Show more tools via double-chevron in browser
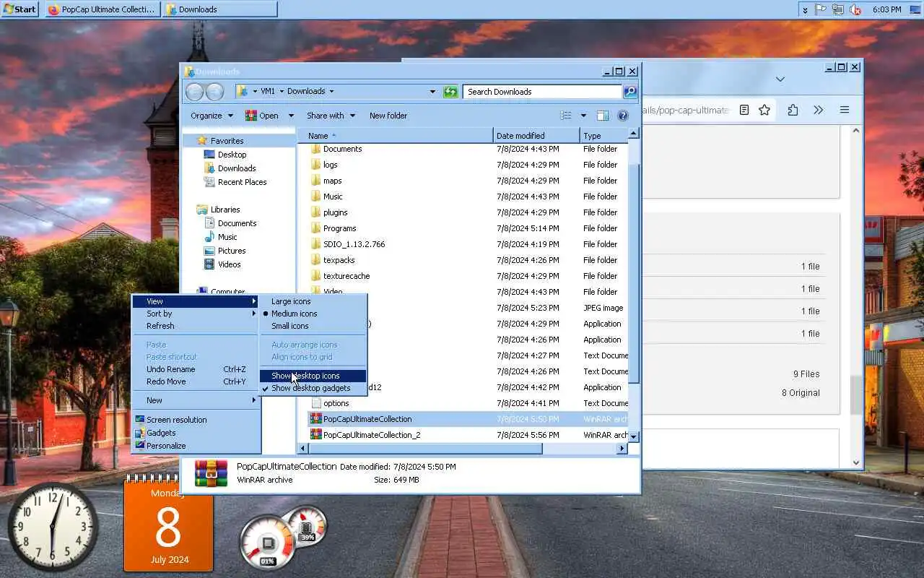The image size is (924, 578). click(x=818, y=110)
